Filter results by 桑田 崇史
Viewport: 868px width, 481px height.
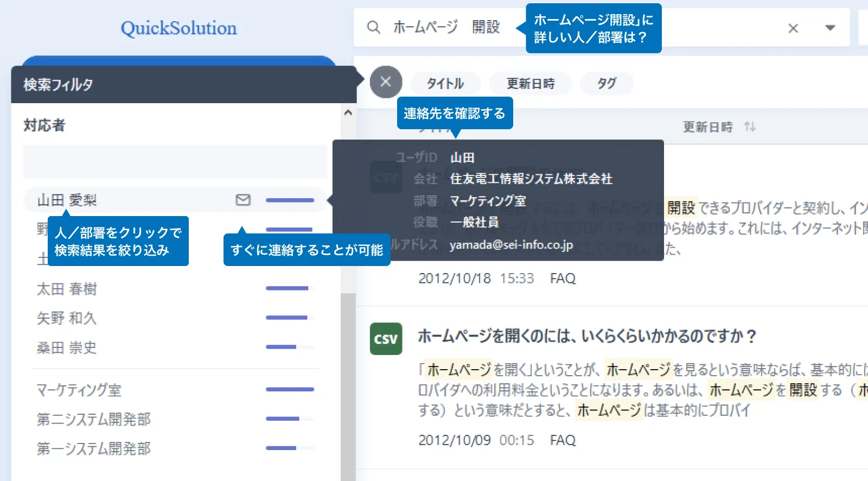pos(67,347)
